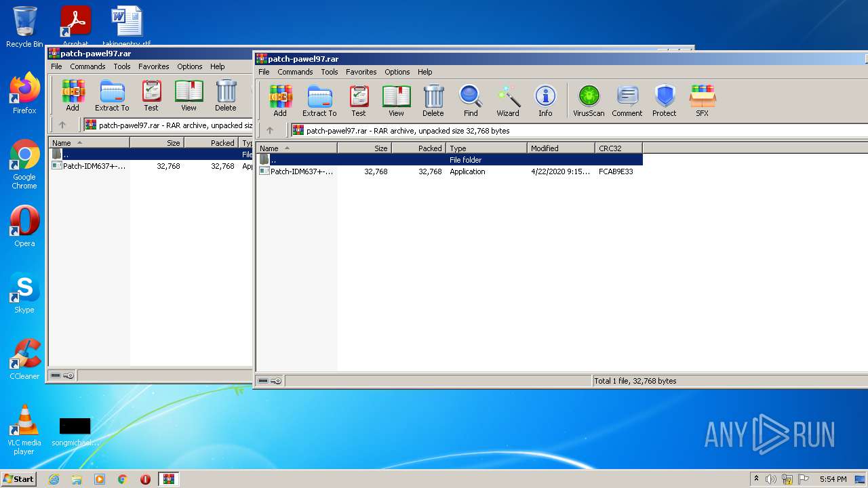The height and width of the screenshot is (488, 868).
Task: Open the Comment tool
Action: tap(627, 101)
